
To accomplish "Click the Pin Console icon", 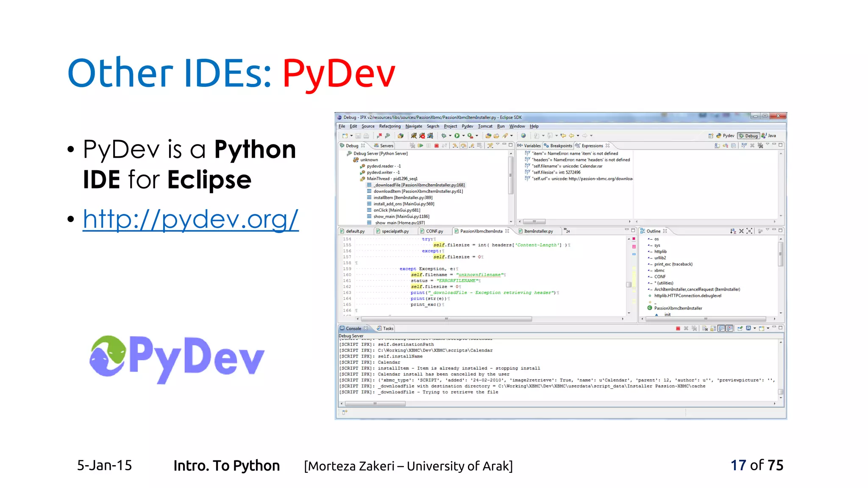I will point(740,328).
